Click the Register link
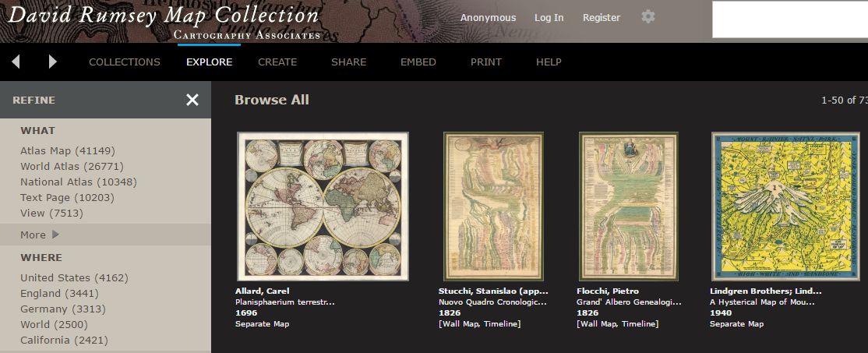 tap(602, 18)
